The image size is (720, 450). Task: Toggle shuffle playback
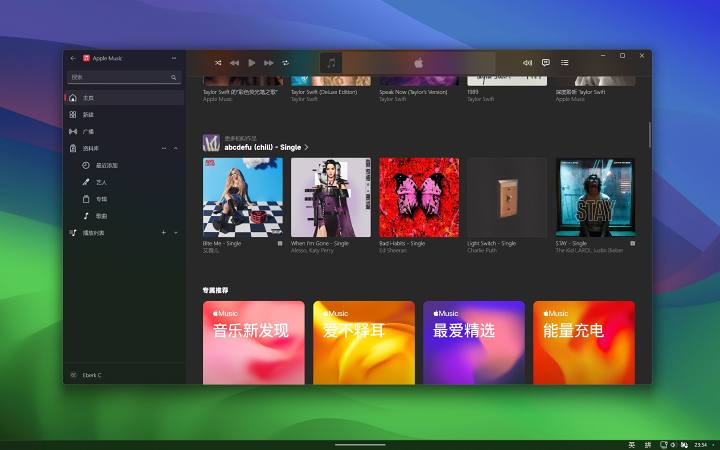(x=218, y=62)
